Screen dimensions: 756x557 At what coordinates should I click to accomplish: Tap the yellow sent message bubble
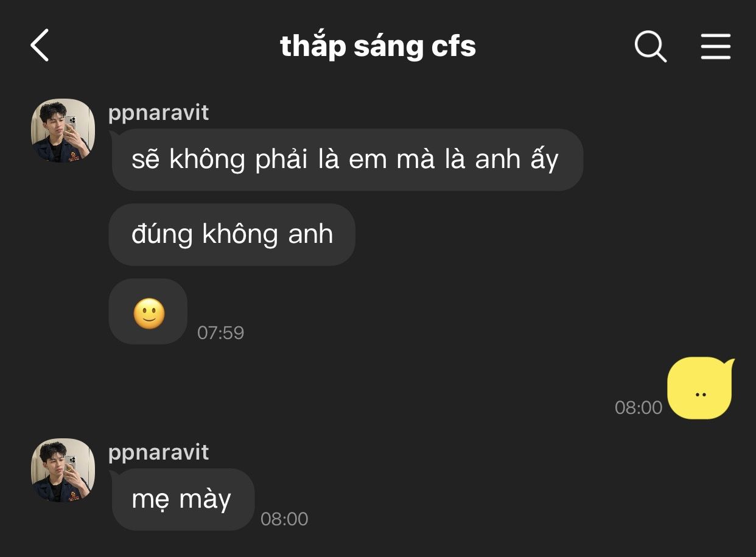(700, 390)
